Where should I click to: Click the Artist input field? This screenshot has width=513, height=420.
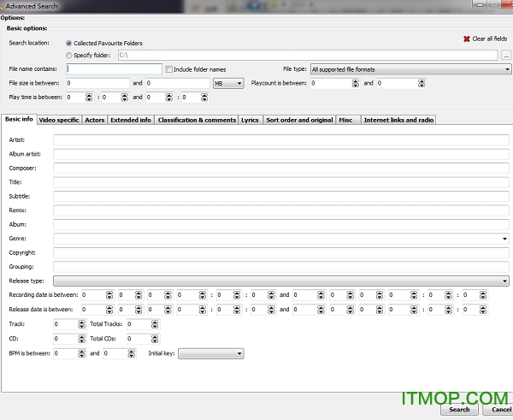tap(281, 139)
